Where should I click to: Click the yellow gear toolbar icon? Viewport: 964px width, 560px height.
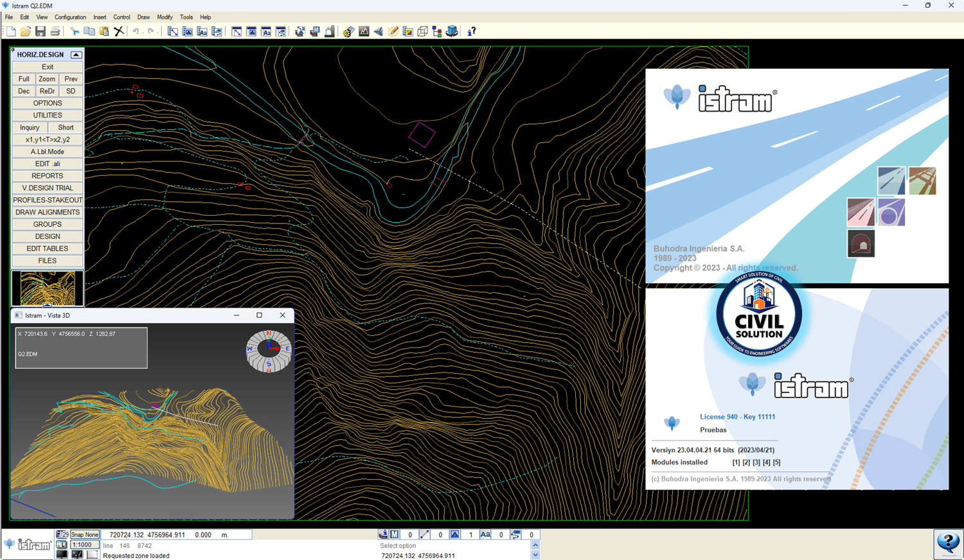(348, 31)
